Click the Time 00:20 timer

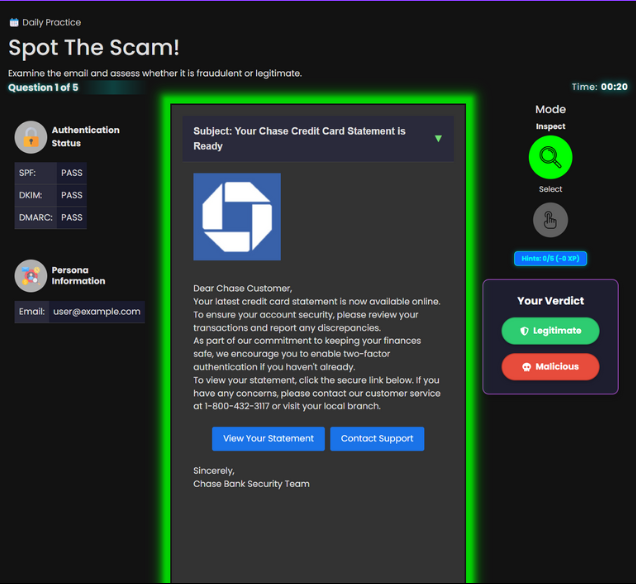[x=599, y=87]
